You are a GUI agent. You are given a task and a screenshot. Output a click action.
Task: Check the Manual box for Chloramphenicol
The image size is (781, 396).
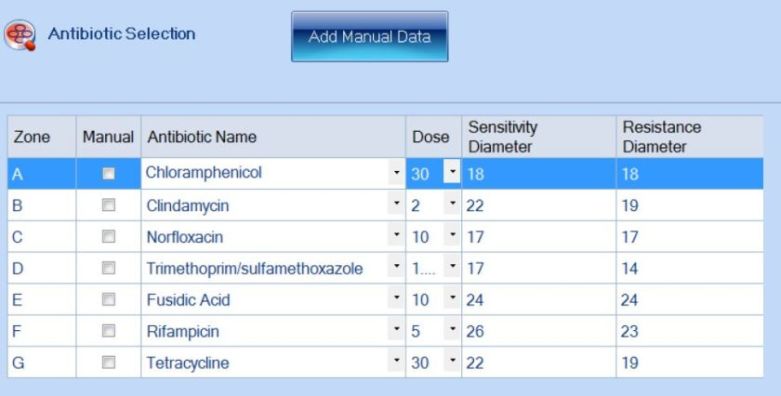(109, 173)
